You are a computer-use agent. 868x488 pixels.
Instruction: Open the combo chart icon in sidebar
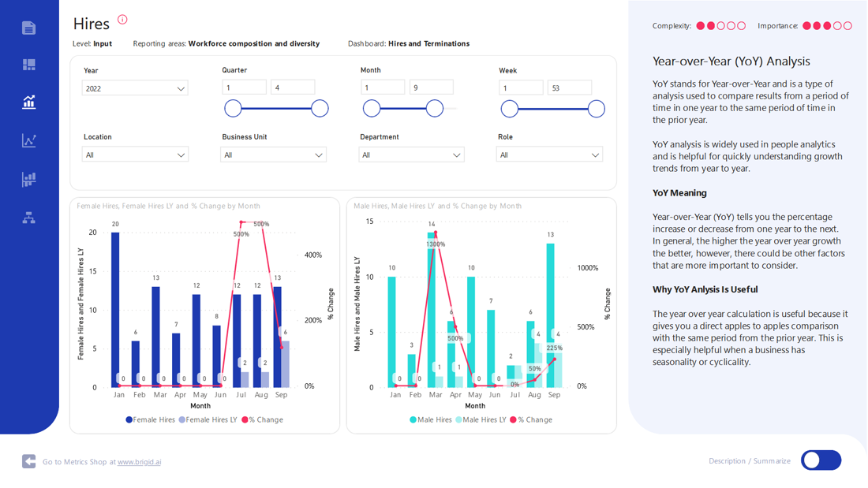pyautogui.click(x=29, y=102)
